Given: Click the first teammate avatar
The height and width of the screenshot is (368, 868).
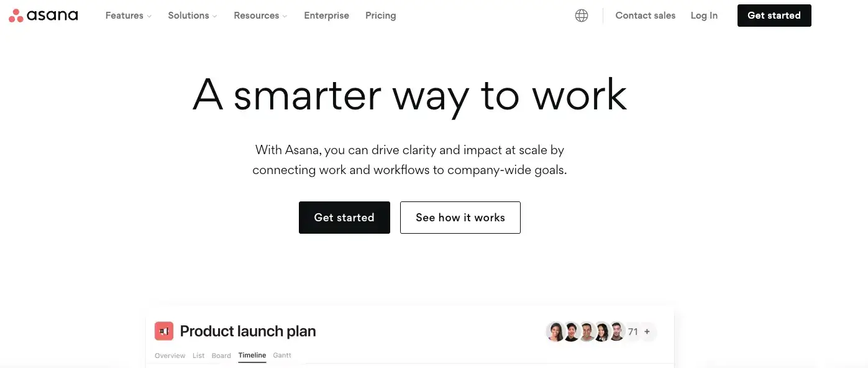Looking at the screenshot, I should pyautogui.click(x=555, y=331).
